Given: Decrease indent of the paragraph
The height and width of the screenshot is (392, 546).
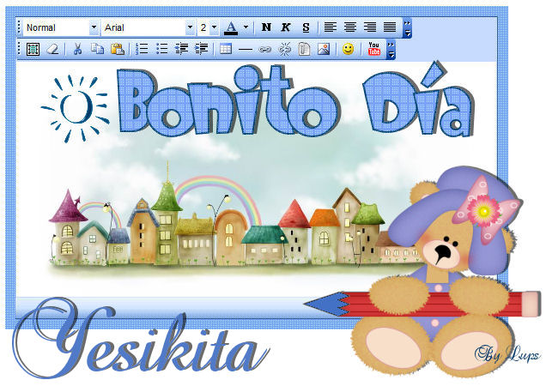Looking at the screenshot, I should point(181,49).
